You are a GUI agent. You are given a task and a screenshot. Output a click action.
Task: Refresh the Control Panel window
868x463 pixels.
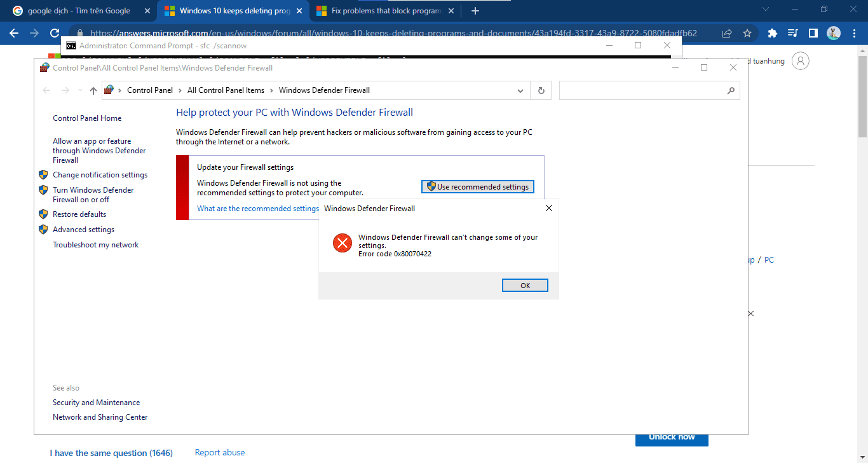point(541,90)
